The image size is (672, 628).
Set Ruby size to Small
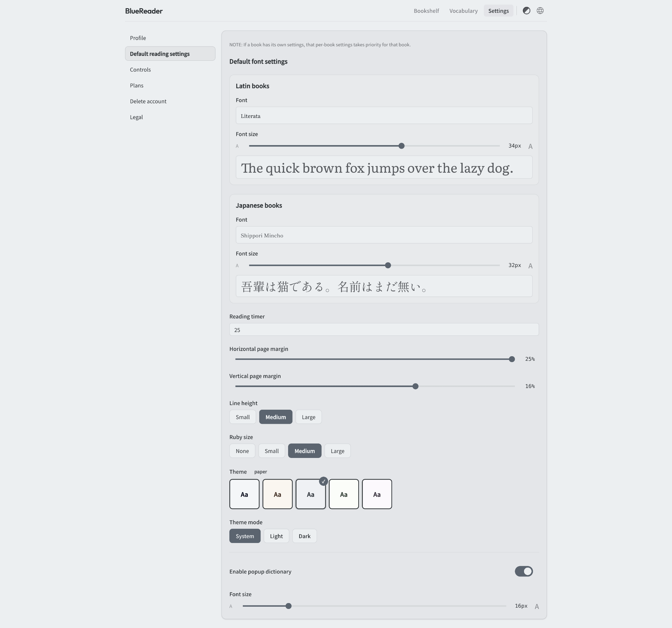tap(272, 451)
